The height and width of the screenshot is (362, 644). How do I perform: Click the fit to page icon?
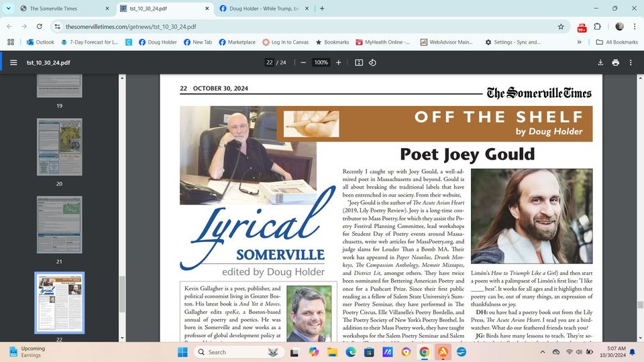pos(359,62)
